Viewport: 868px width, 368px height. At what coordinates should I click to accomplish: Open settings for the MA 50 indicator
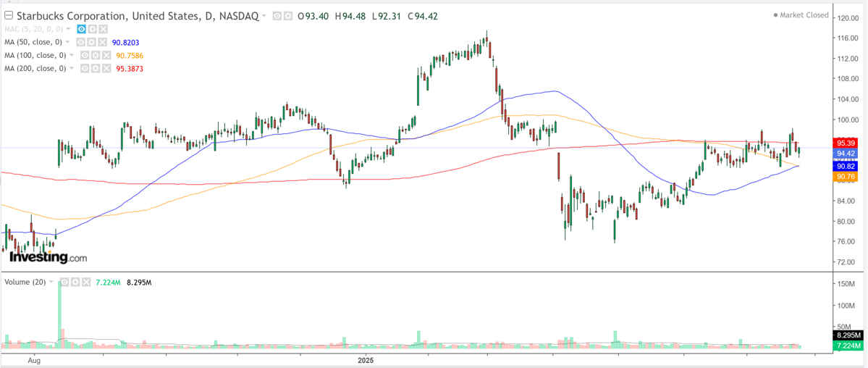[91, 42]
